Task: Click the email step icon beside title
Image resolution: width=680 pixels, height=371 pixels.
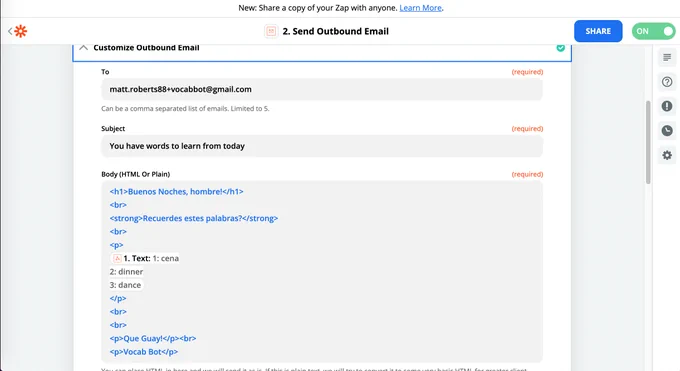Action: coord(271,31)
